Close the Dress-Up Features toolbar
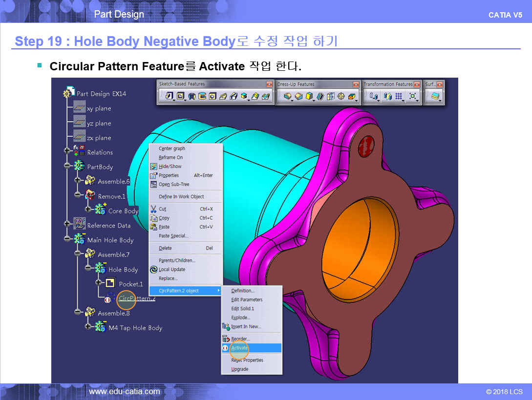532x400 pixels. 356,84
